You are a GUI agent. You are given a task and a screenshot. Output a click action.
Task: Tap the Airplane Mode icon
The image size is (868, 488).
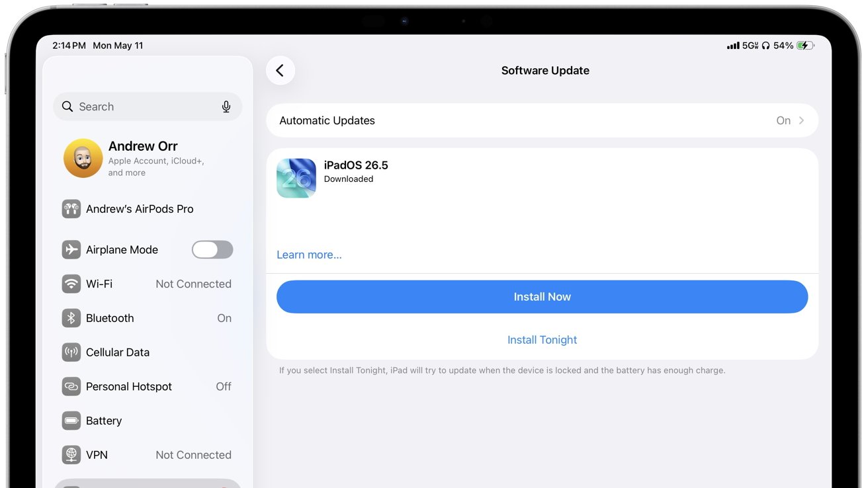point(71,250)
